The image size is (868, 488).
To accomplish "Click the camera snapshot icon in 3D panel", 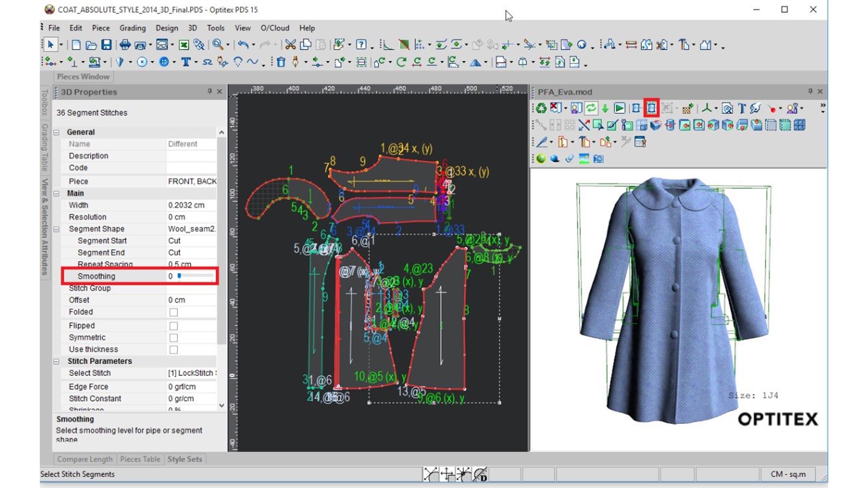I will click(x=598, y=159).
